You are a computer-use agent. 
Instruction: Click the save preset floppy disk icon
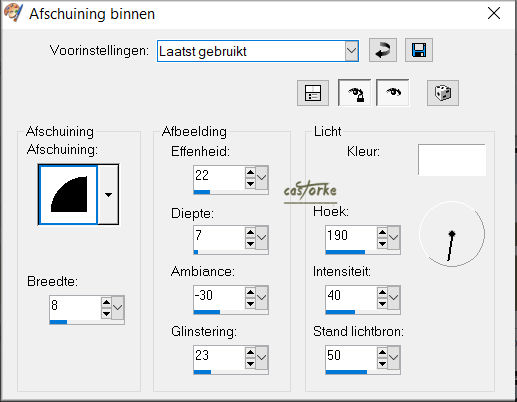tap(419, 50)
